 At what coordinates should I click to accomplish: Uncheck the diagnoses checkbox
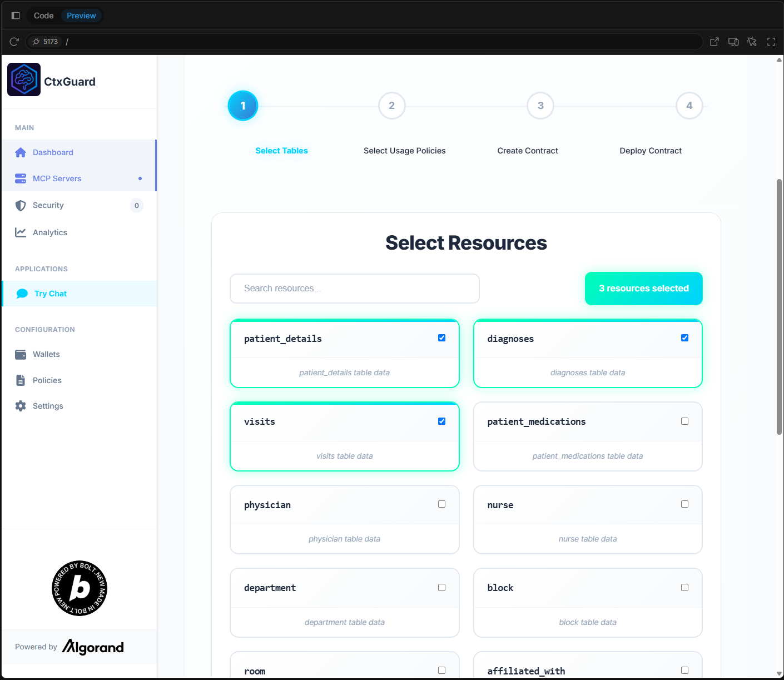684,338
